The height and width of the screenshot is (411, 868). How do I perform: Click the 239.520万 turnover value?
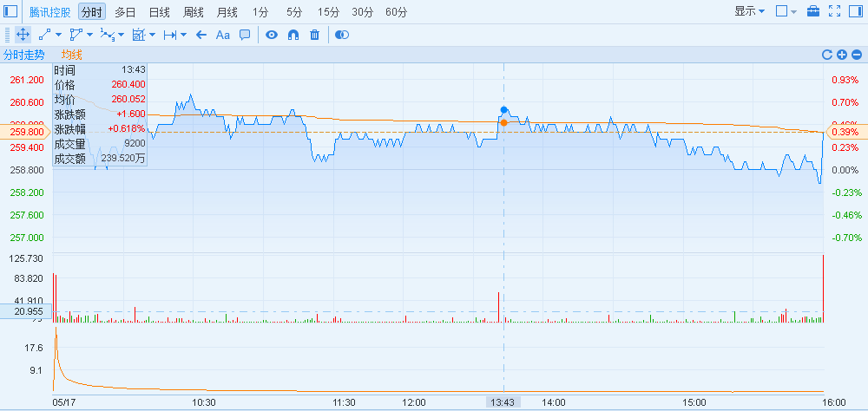(x=123, y=160)
